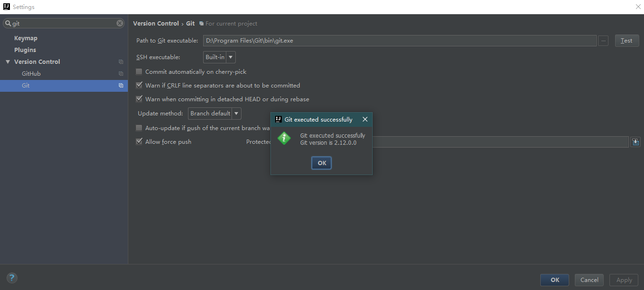The width and height of the screenshot is (644, 290).
Task: Click OK button at bottom of Settings
Action: pyautogui.click(x=555, y=280)
